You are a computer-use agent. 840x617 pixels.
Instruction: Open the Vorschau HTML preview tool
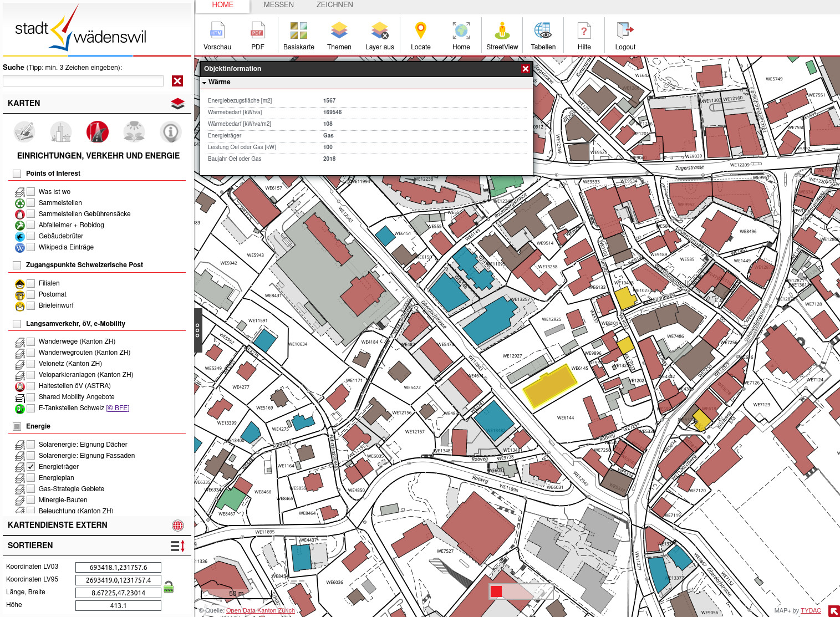point(217,36)
